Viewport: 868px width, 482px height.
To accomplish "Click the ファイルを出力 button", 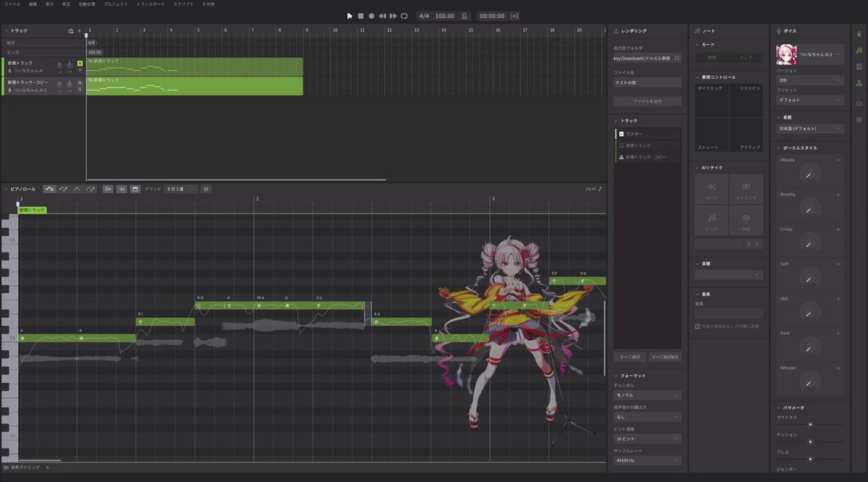I will tap(647, 101).
